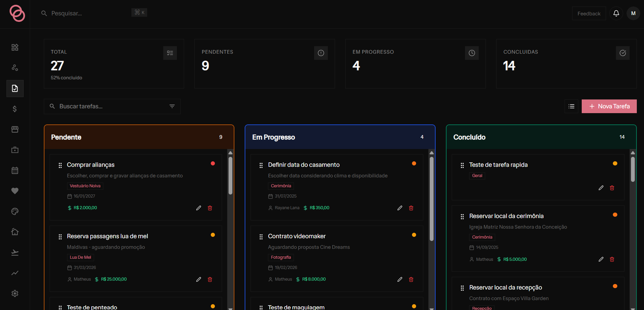This screenshot has height=310, width=644.
Task: Open the dashboard grid icon in sidebar
Action: pos(15,47)
